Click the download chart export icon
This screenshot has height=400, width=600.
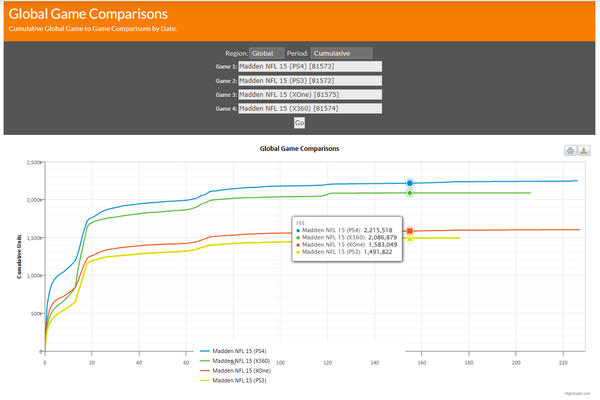[x=584, y=151]
